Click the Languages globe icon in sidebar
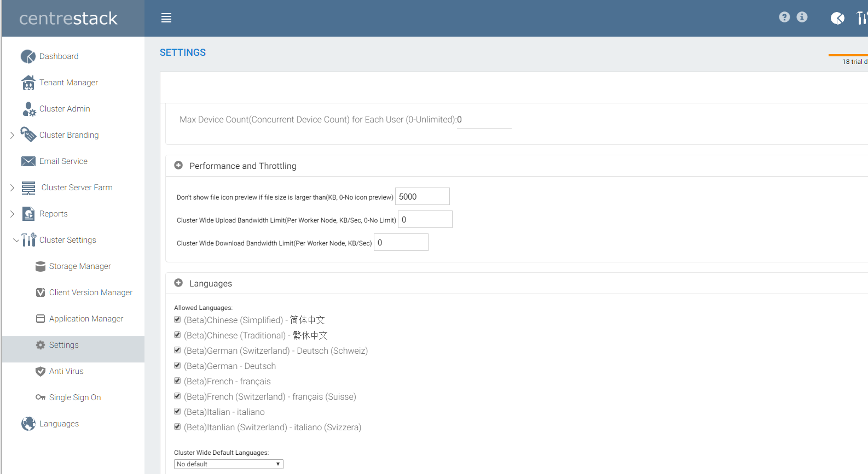This screenshot has width=868, height=474. [28, 424]
